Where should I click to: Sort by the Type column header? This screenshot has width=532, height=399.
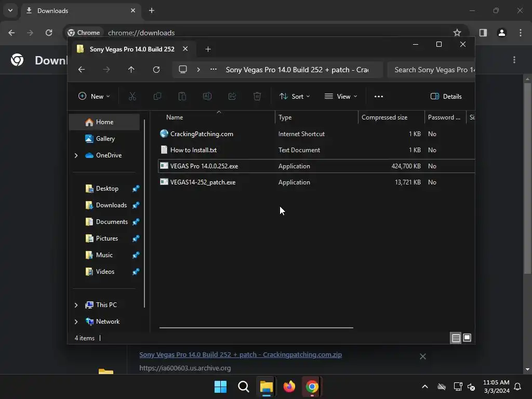(x=316, y=117)
